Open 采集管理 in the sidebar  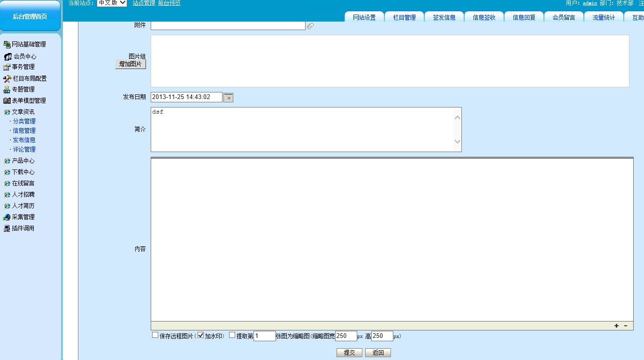tap(23, 217)
